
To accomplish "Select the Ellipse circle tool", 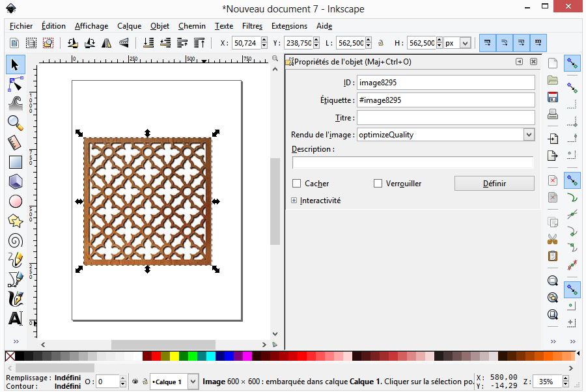I will click(16, 201).
